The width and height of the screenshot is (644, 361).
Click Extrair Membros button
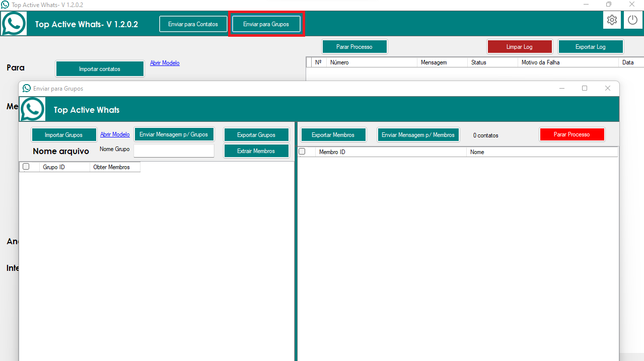tap(256, 151)
